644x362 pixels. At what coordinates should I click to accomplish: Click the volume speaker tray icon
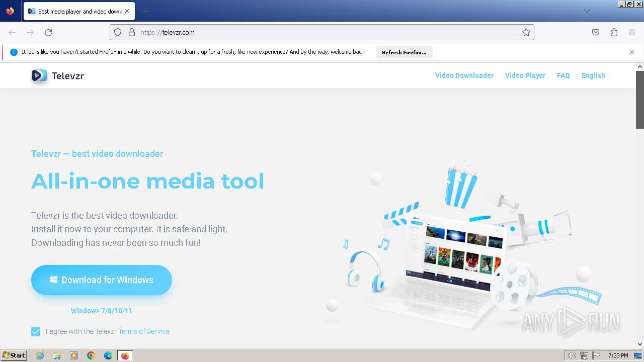coord(572,355)
